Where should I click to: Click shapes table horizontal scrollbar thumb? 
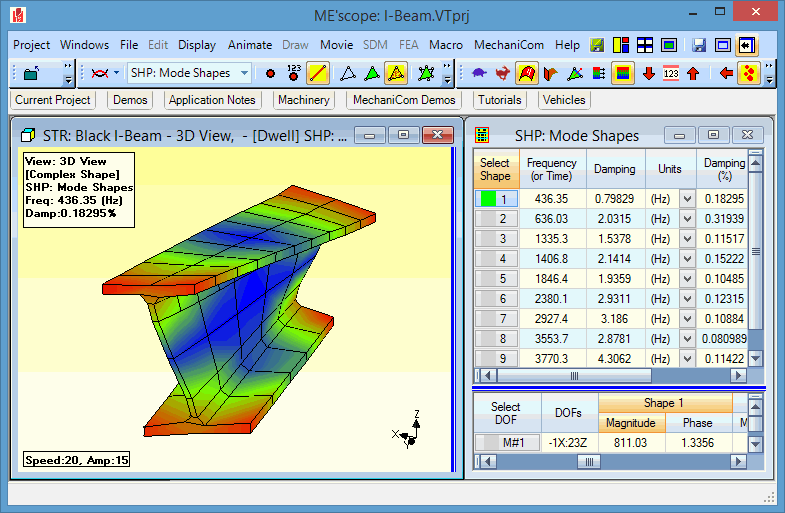point(574,375)
